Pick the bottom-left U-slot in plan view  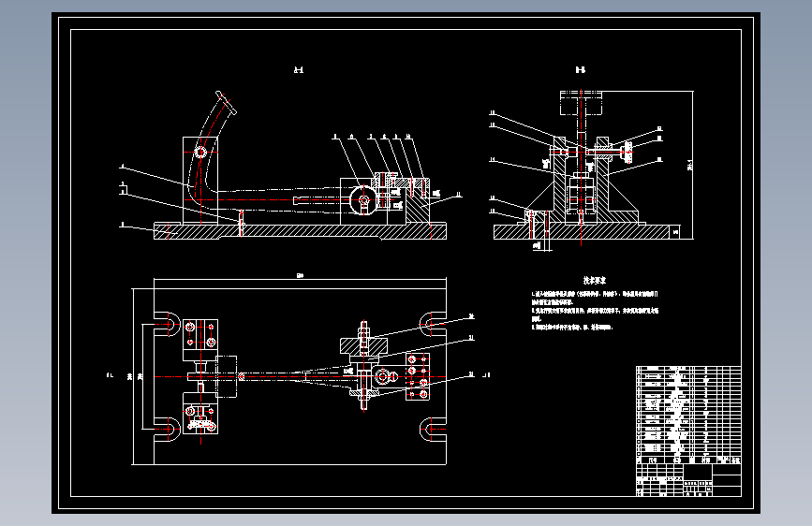coord(167,430)
